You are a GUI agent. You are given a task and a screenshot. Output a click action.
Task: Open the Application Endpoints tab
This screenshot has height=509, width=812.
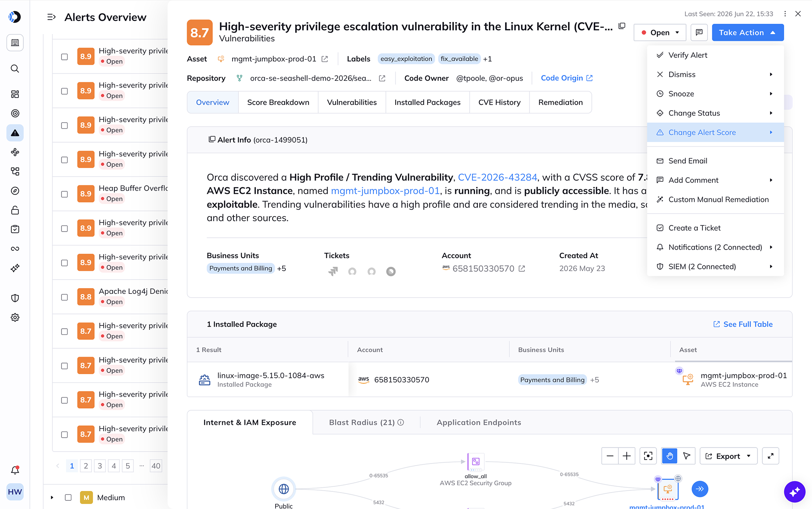[x=479, y=423]
